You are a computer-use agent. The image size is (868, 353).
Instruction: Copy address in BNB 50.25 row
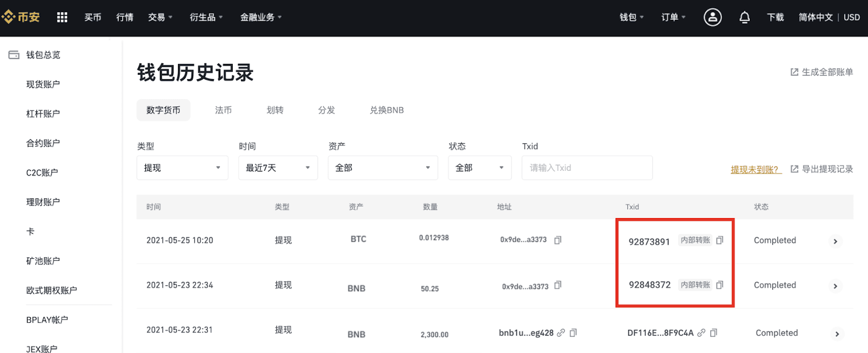pos(558,285)
